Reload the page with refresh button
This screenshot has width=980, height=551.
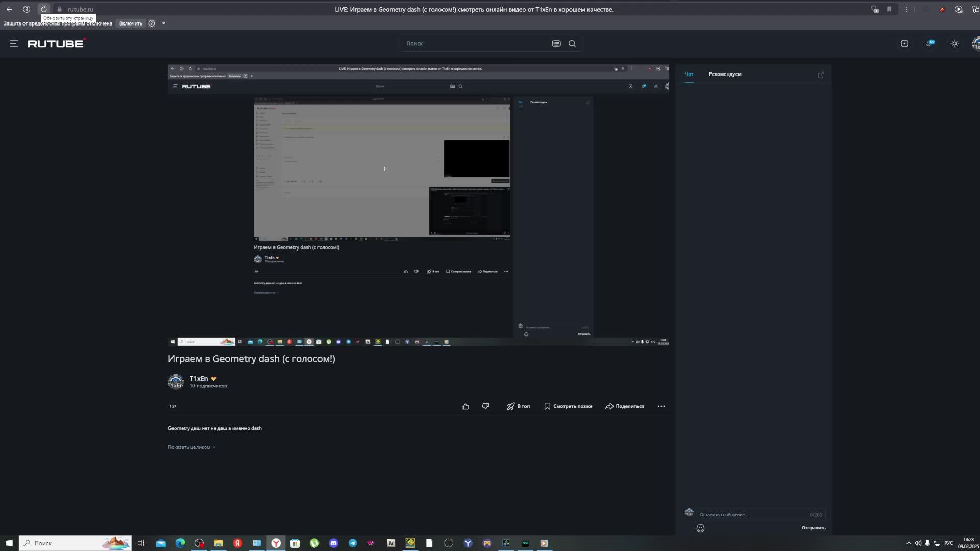tap(44, 9)
